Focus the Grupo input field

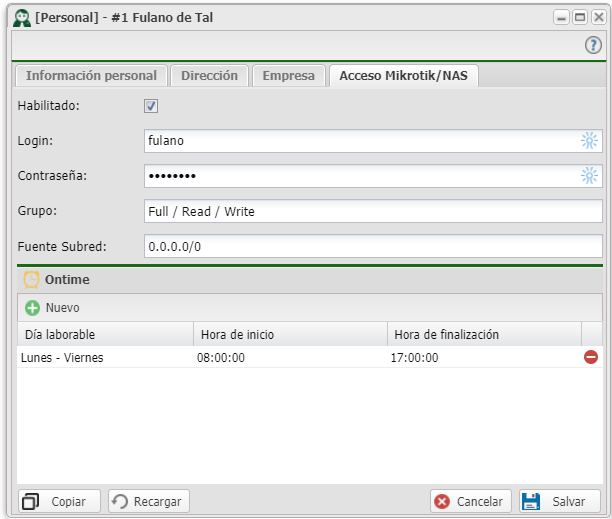(373, 212)
